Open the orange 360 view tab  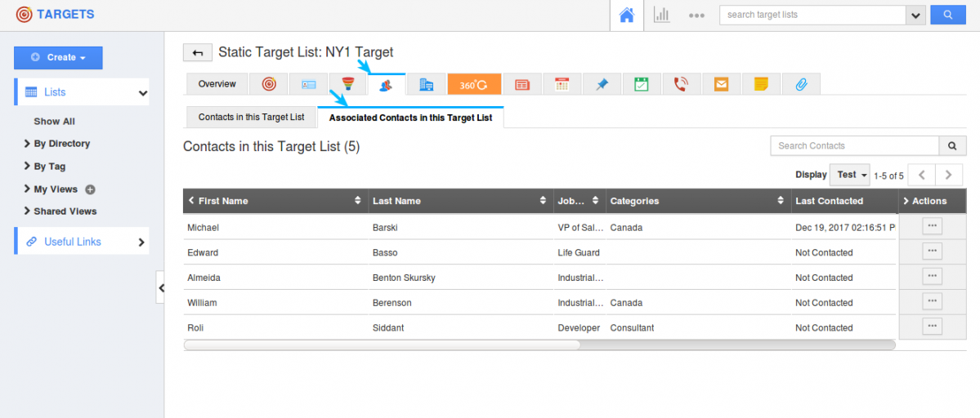tap(474, 84)
